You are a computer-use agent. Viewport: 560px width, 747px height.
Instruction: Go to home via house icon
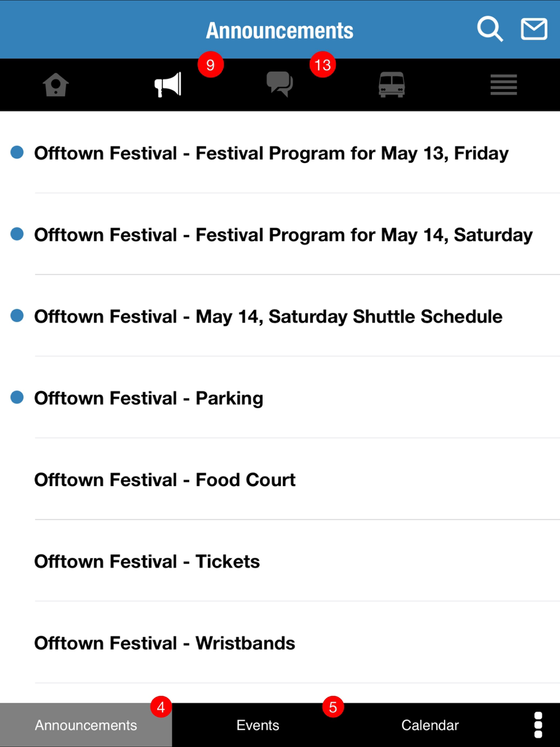55,85
